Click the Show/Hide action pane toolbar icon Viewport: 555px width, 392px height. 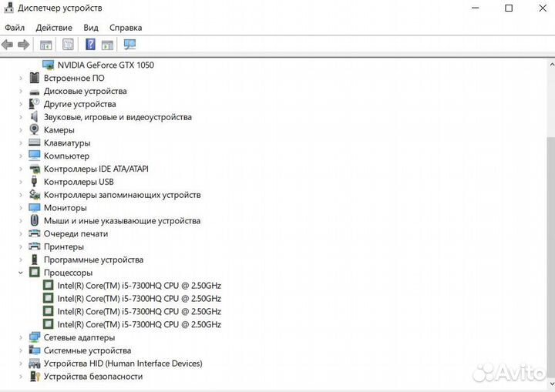[107, 45]
